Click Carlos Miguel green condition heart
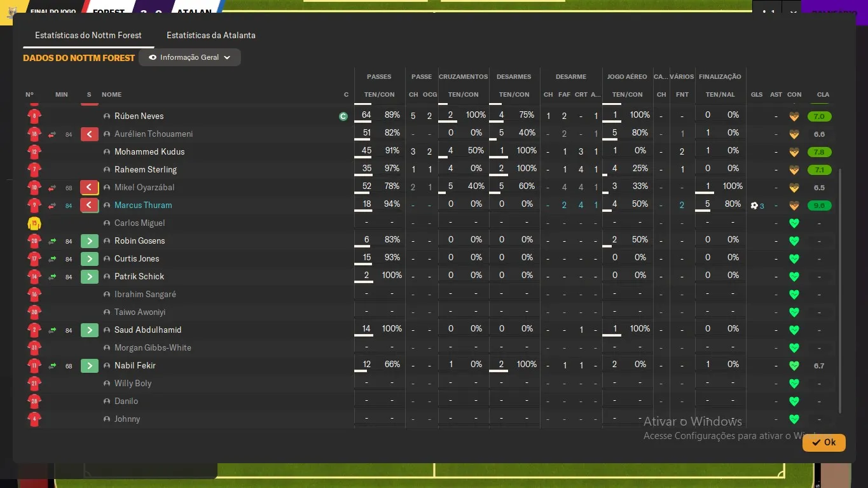 click(794, 223)
